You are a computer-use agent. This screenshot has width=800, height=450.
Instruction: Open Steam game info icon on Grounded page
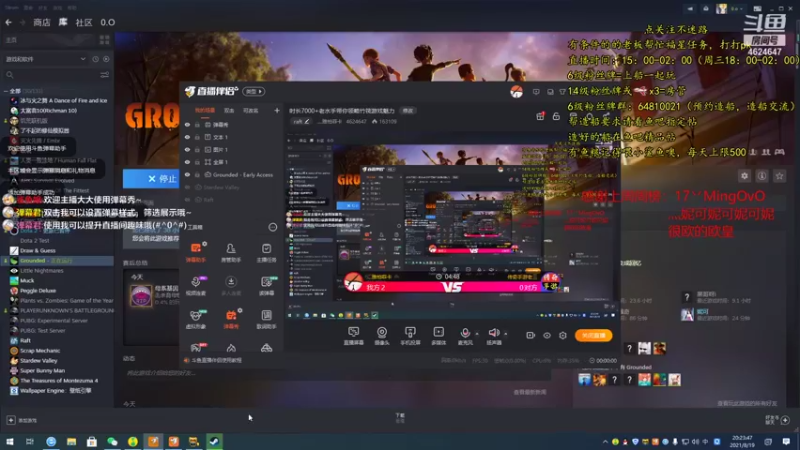point(762,176)
